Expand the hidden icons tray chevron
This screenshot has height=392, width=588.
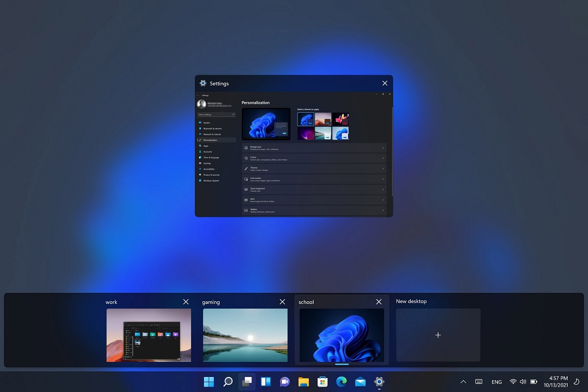point(463,382)
